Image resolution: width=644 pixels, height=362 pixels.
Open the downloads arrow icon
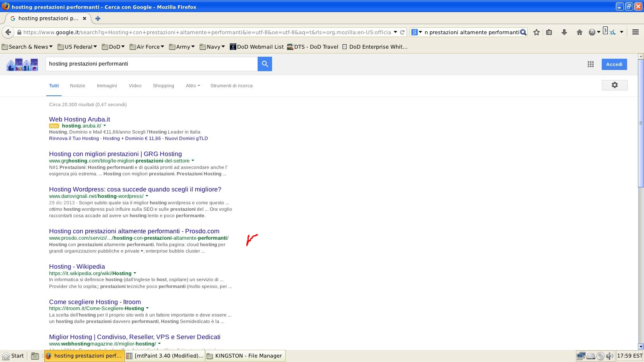564,32
